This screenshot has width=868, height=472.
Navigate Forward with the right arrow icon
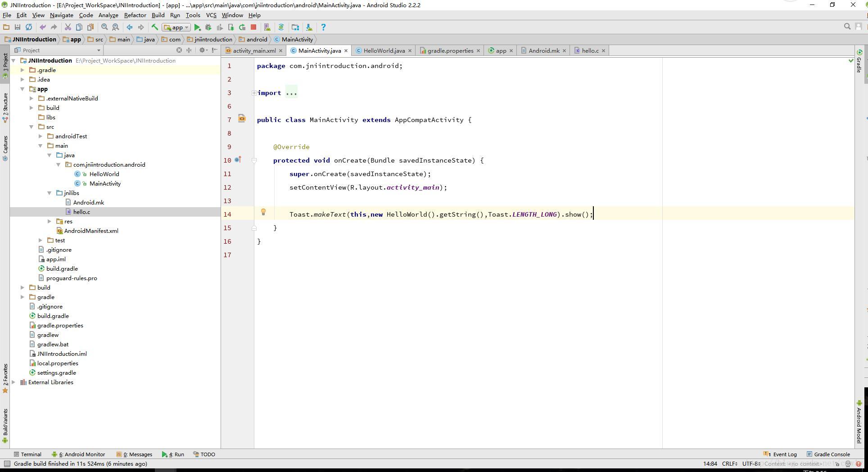coord(141,27)
